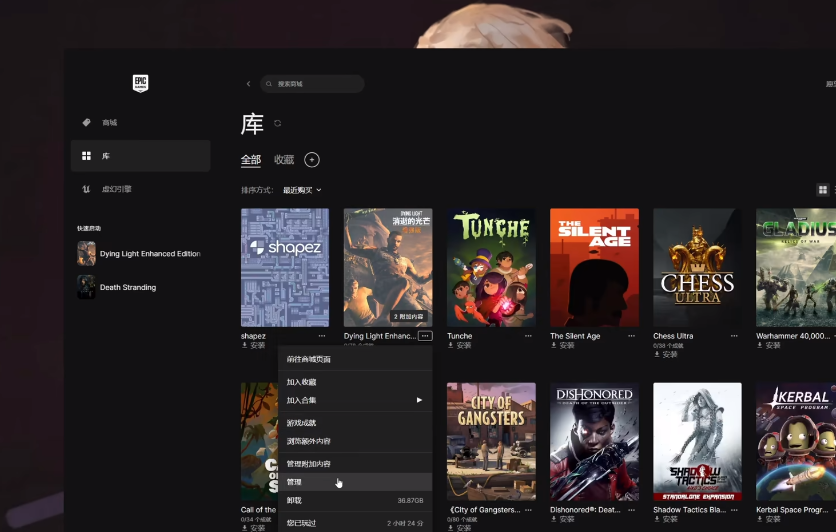The image size is (836, 532).
Task: Open the Dishonored cover thumbnail
Action: 594,441
